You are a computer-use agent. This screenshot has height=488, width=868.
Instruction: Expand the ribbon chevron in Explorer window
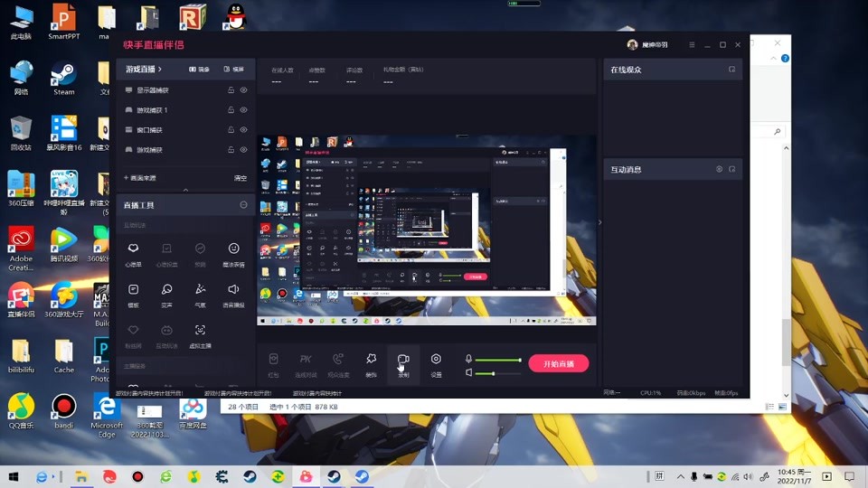point(773,58)
